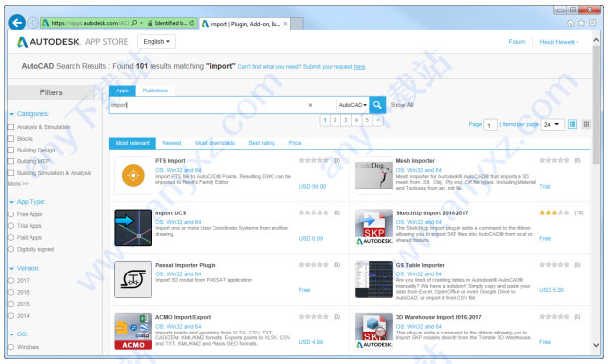Open the AutoCAD product dropdown
The width and height of the screenshot is (608, 364).
(353, 105)
